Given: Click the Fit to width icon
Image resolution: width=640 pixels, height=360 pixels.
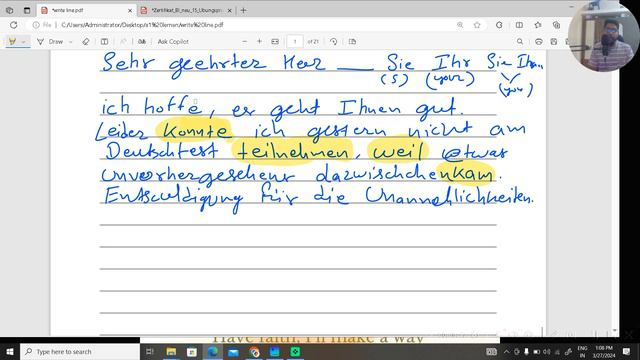Looking at the screenshot, I should [275, 42].
